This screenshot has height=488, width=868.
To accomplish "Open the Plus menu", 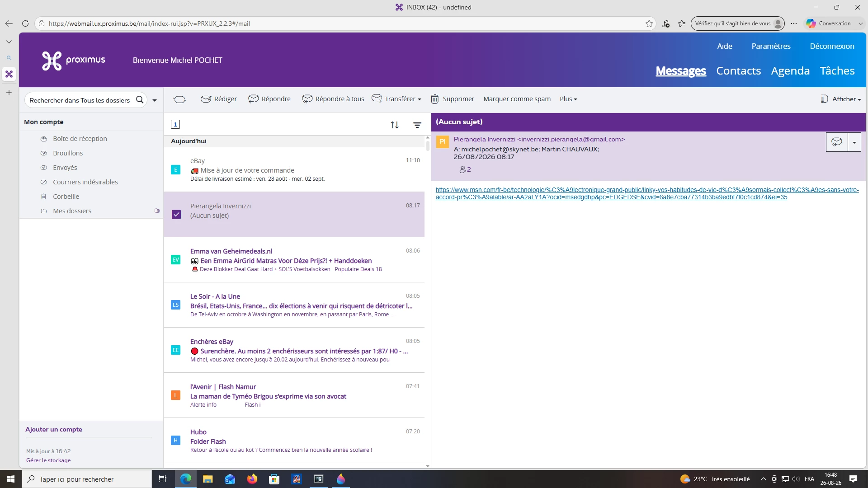I will (568, 99).
